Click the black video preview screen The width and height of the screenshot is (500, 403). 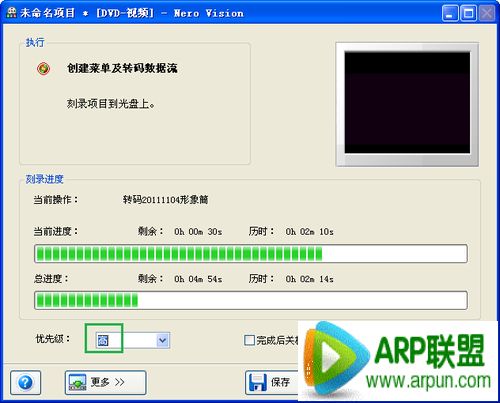click(407, 103)
